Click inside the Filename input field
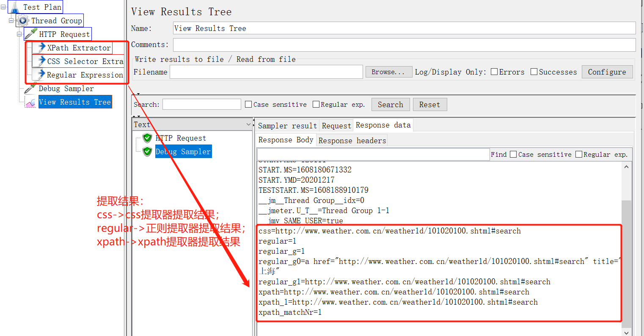Image resolution: width=644 pixels, height=336 pixels. tap(266, 72)
